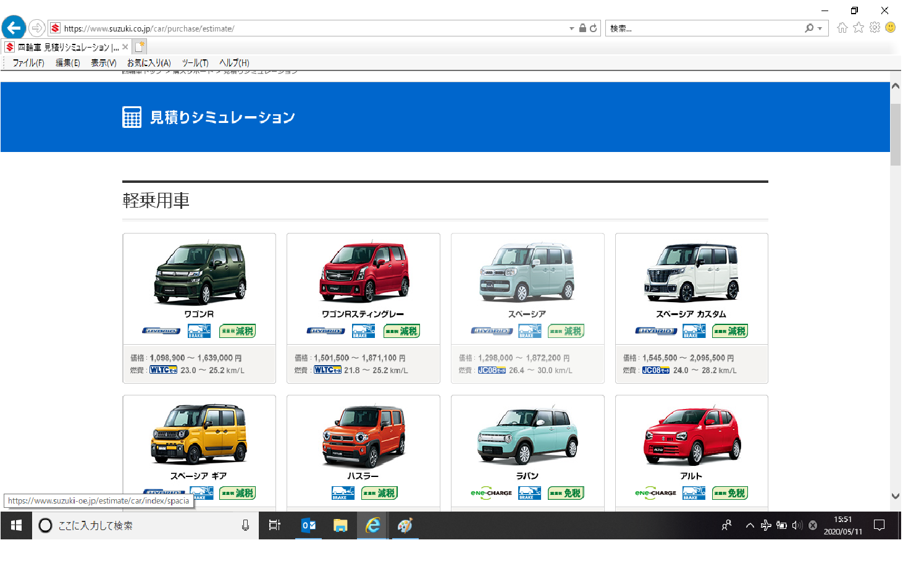
Task: Open the 表示(V) menu
Action: tap(104, 63)
